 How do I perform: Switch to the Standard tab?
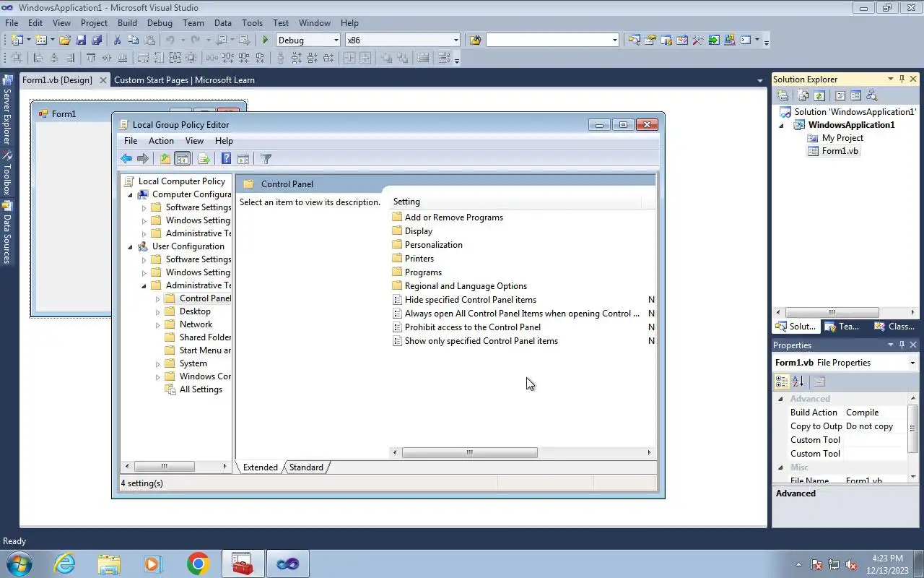tap(306, 467)
